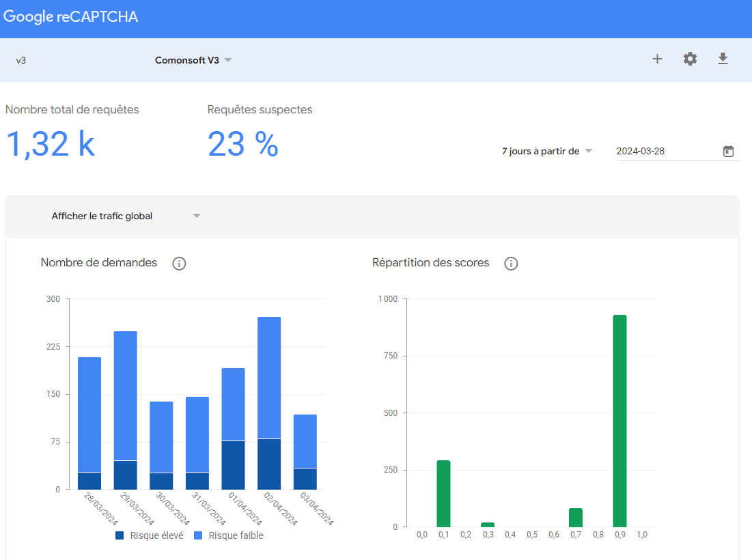Switch to the Requêtes suspectes metric
The image size is (752, 560).
(260, 109)
